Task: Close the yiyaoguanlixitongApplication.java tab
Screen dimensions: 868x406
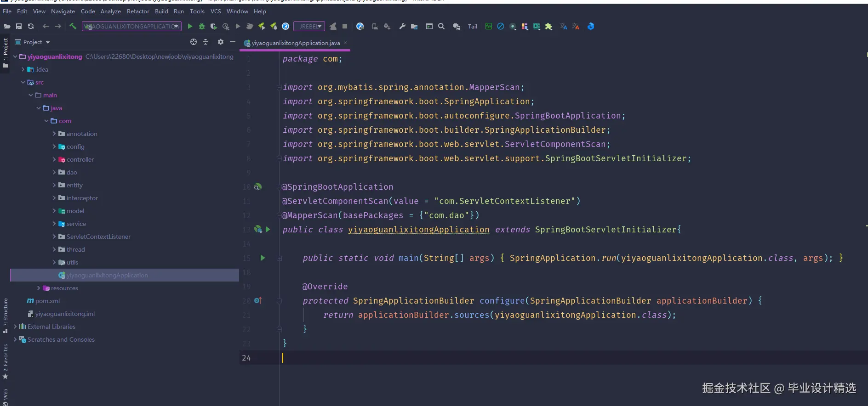Action: 345,43
